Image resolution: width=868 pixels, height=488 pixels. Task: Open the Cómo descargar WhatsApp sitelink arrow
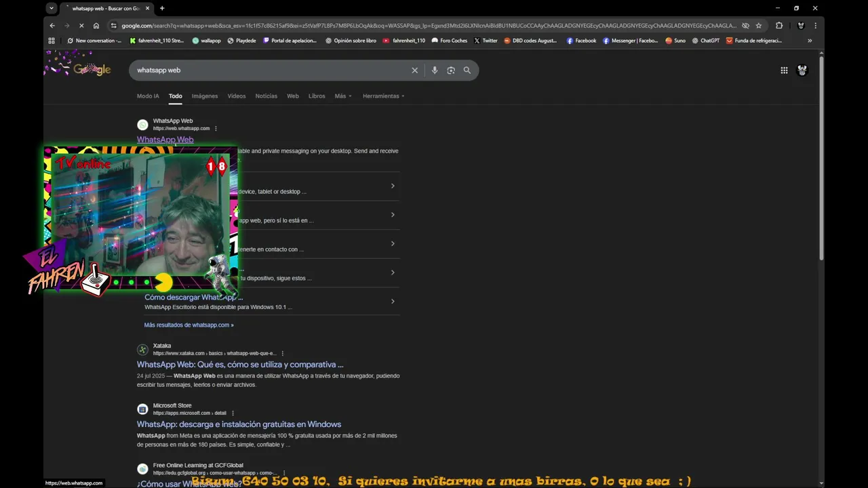tap(393, 302)
